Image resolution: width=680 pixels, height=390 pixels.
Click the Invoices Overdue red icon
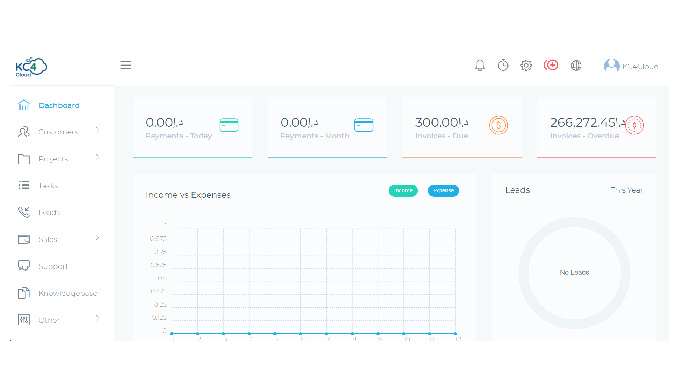(x=634, y=125)
